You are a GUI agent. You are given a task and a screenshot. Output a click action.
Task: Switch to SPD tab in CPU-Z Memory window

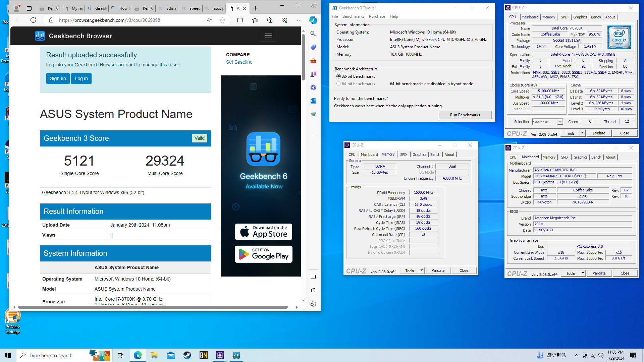tap(403, 155)
